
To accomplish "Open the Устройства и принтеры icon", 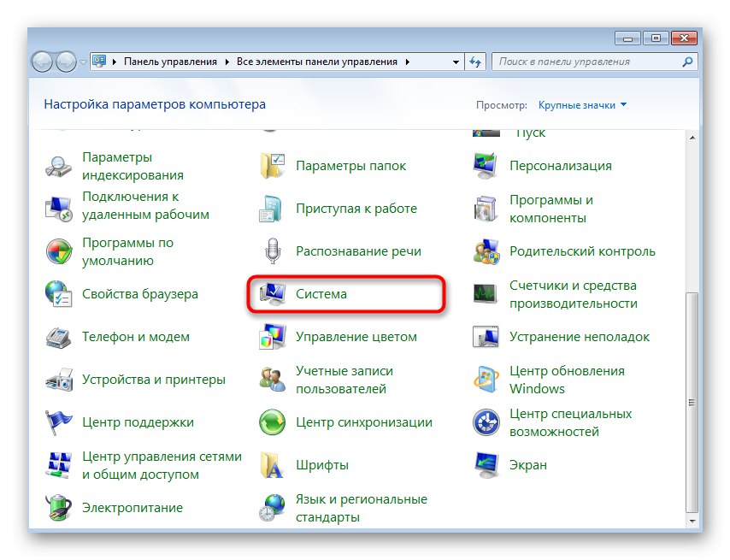I will coord(59,380).
